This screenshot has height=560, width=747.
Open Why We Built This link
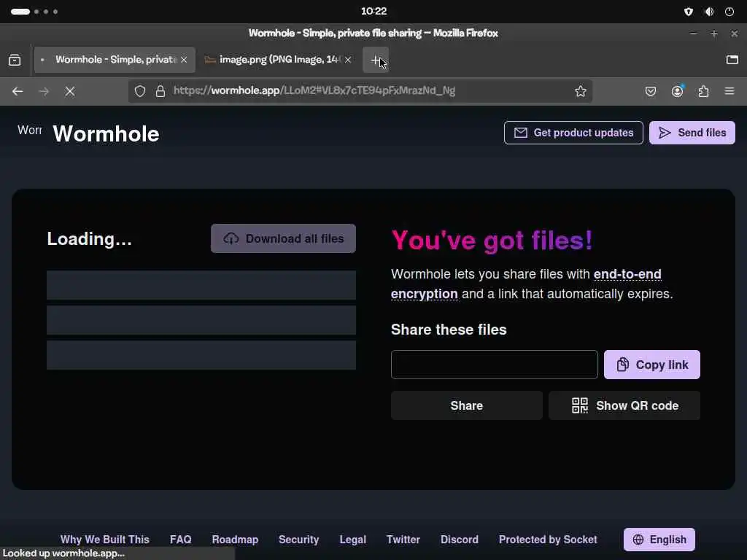(105, 540)
